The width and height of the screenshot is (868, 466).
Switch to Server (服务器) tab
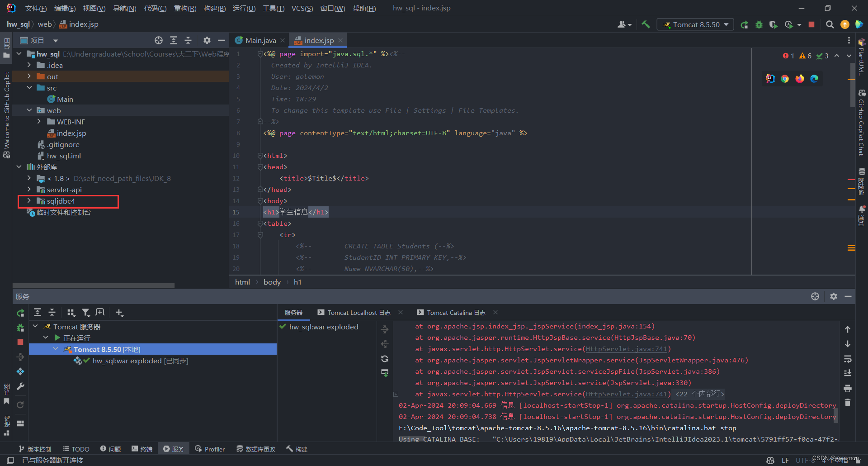[293, 313]
